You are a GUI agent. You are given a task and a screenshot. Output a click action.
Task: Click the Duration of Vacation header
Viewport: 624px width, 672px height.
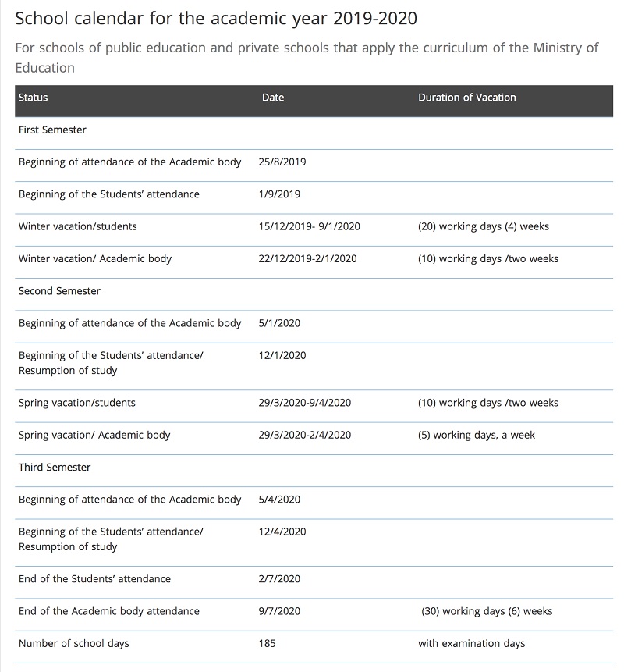(x=466, y=98)
